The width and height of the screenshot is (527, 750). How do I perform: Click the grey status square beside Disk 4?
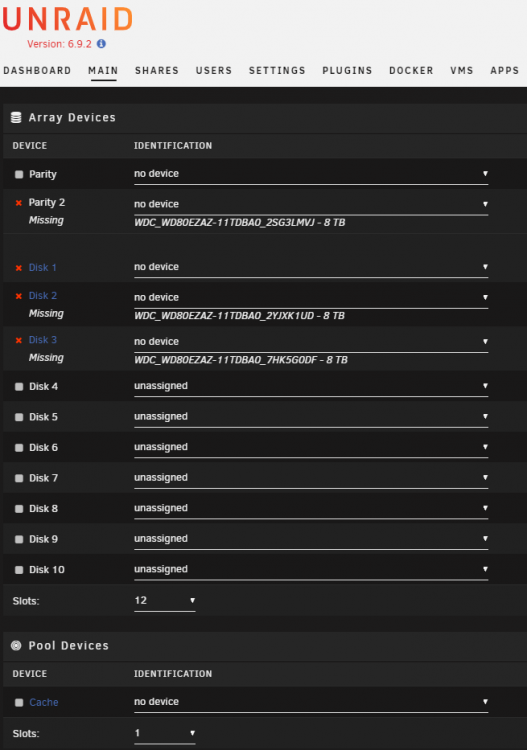19,386
